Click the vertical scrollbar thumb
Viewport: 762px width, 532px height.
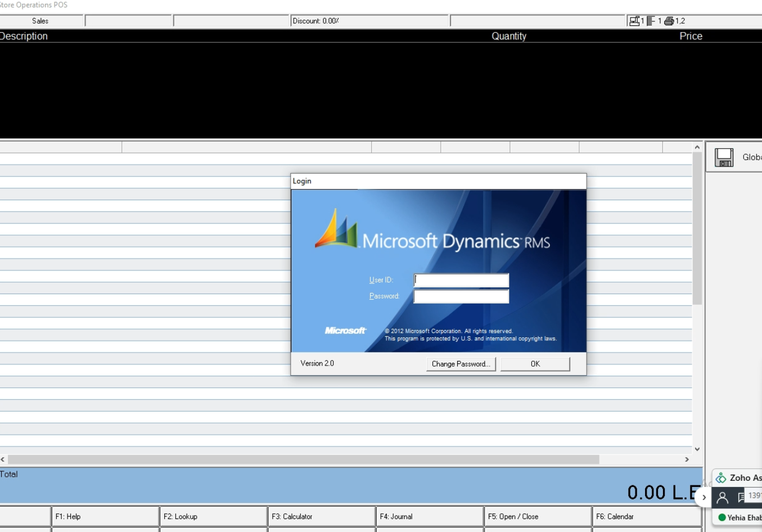[x=697, y=228]
